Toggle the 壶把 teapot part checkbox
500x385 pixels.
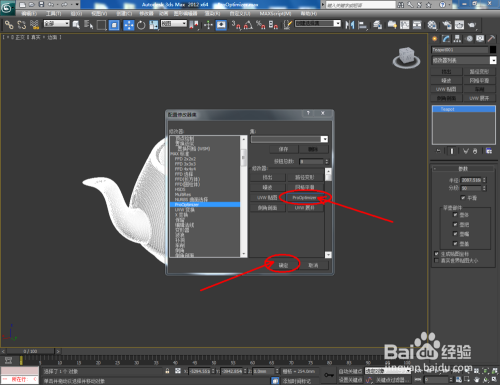pyautogui.click(x=455, y=224)
